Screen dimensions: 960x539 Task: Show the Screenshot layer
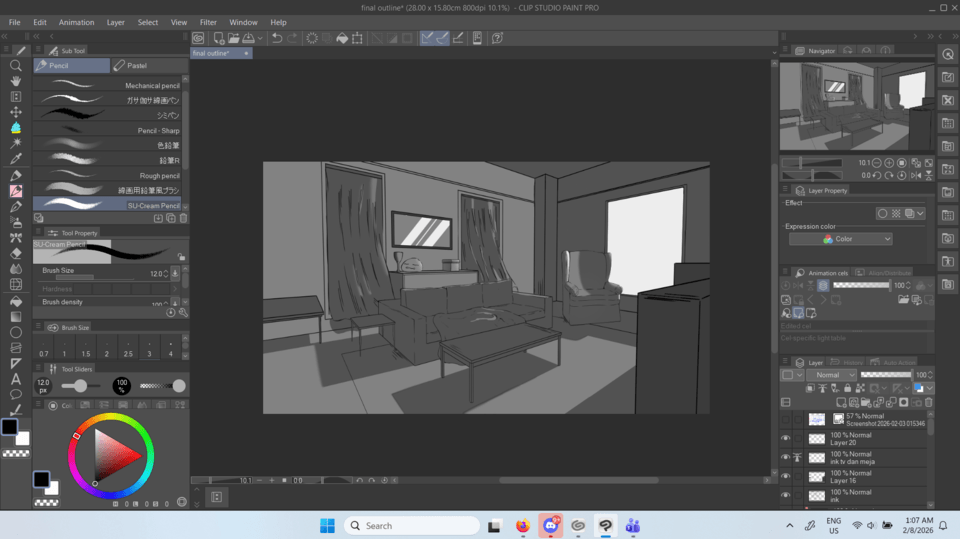[786, 420]
